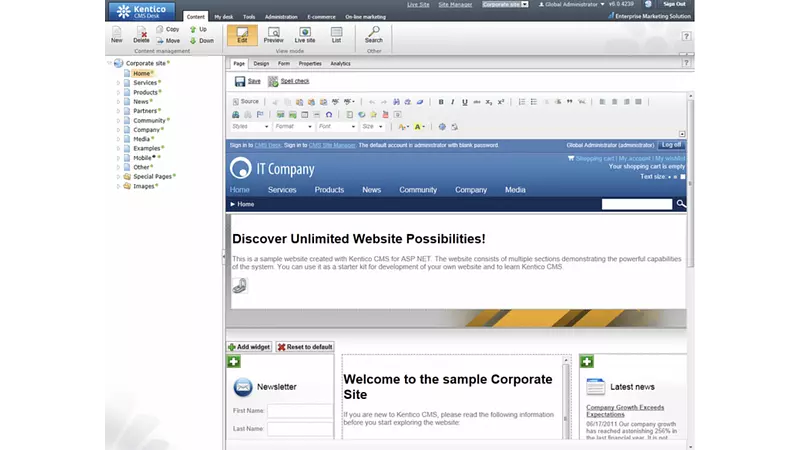800x450 pixels.
Task: Click the Redo arrow
Action: [384, 102]
